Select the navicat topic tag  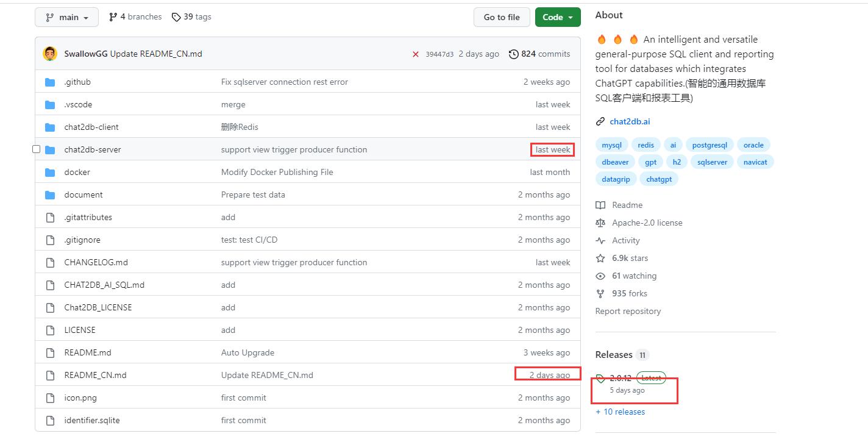coord(755,162)
